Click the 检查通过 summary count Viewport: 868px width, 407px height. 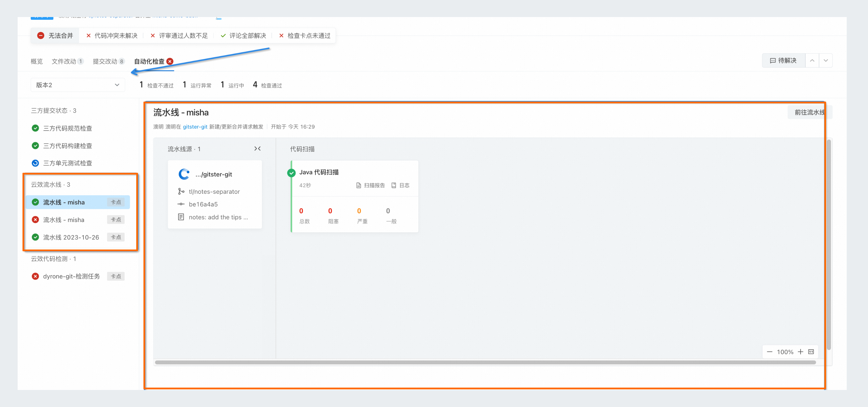click(x=267, y=85)
